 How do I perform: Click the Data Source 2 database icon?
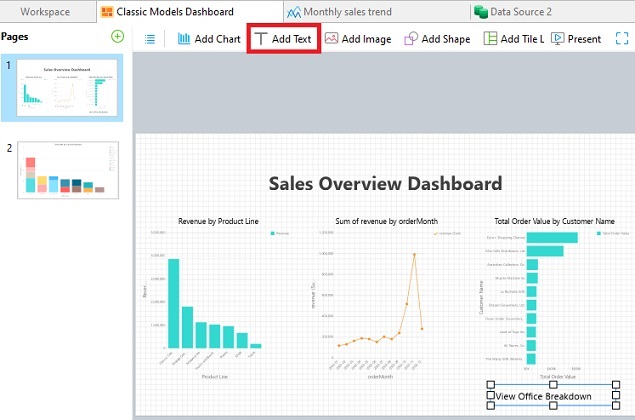pyautogui.click(x=481, y=12)
